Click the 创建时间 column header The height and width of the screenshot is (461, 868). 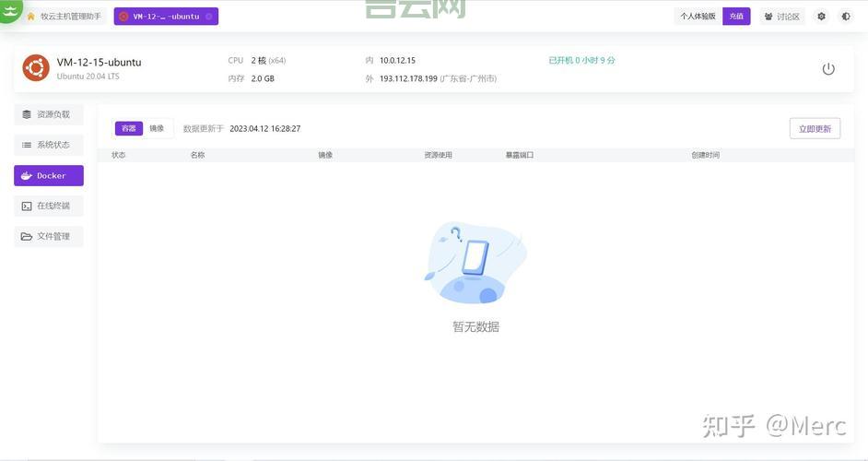pos(705,155)
